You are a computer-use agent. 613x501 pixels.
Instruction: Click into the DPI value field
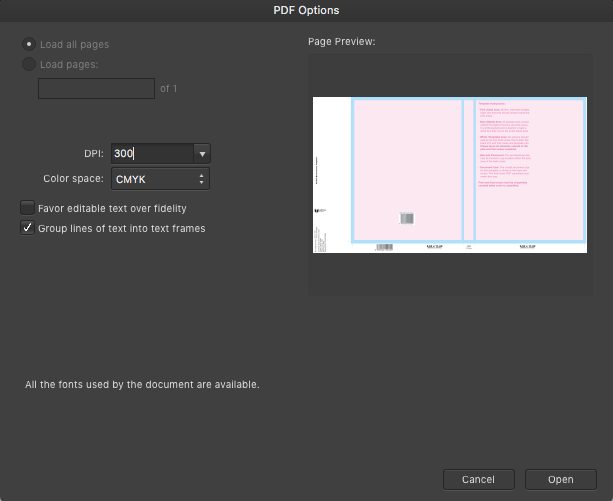click(150, 154)
